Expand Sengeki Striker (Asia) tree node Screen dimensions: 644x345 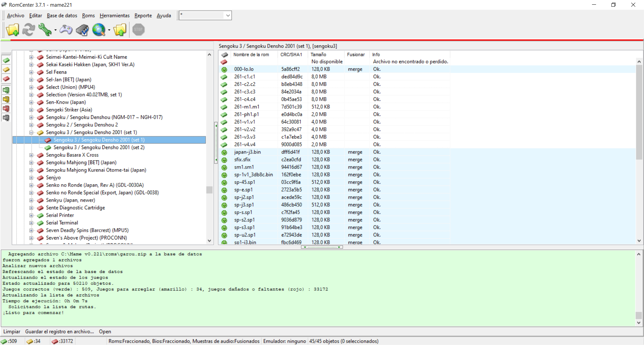click(x=31, y=110)
